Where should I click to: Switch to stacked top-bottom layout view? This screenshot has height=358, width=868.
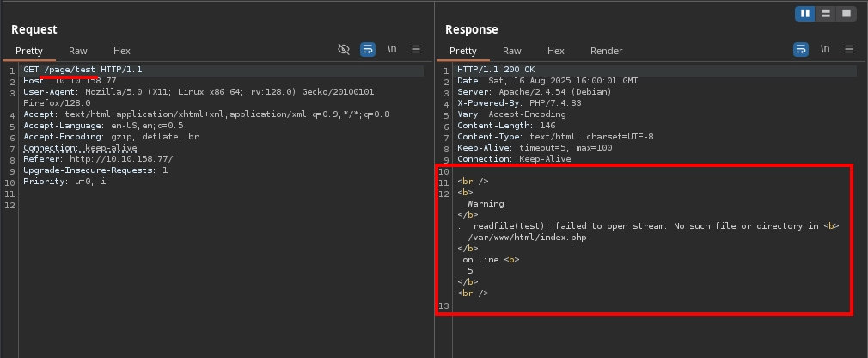826,14
